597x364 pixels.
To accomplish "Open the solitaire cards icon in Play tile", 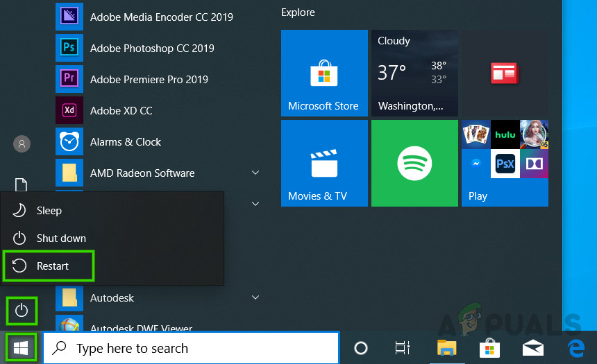I will click(x=476, y=135).
